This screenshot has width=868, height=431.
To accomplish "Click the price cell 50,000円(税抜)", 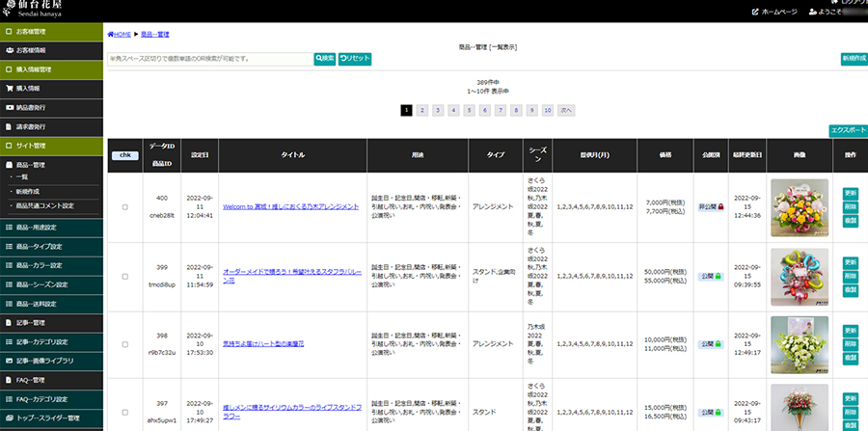I will click(x=665, y=272).
